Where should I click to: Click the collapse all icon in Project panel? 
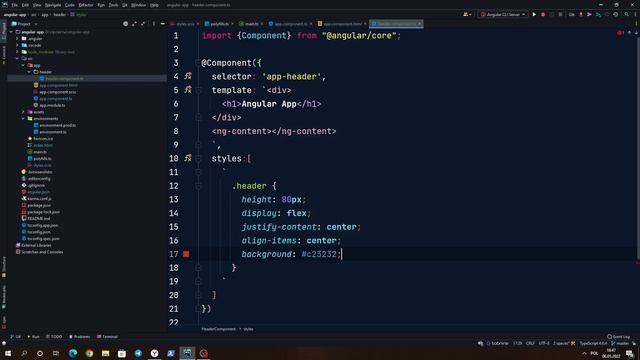(x=143, y=24)
